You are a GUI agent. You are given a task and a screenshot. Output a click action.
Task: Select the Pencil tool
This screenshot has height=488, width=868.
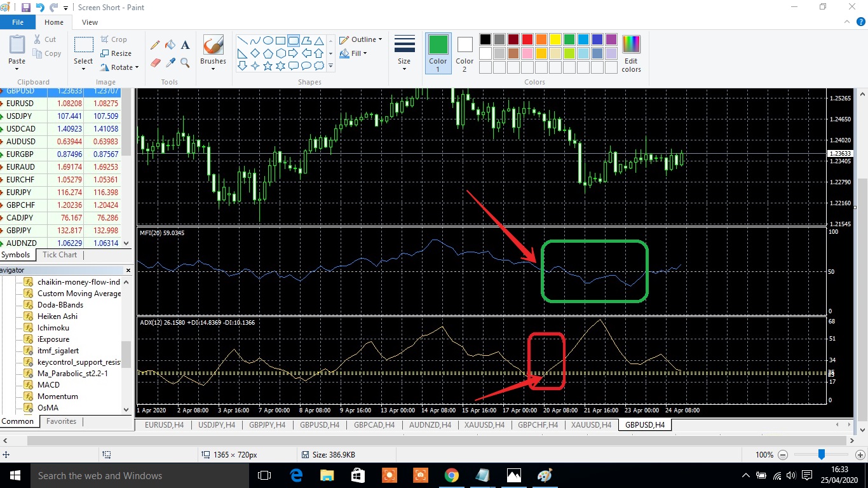[155, 45]
